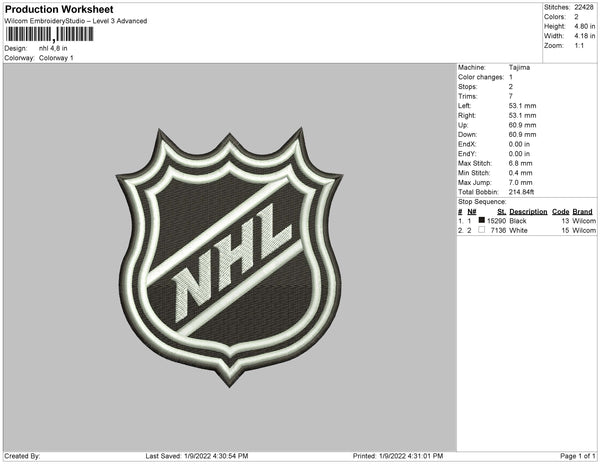Select the 'Colorway 1' value
This screenshot has height=464, width=600.
(x=56, y=58)
